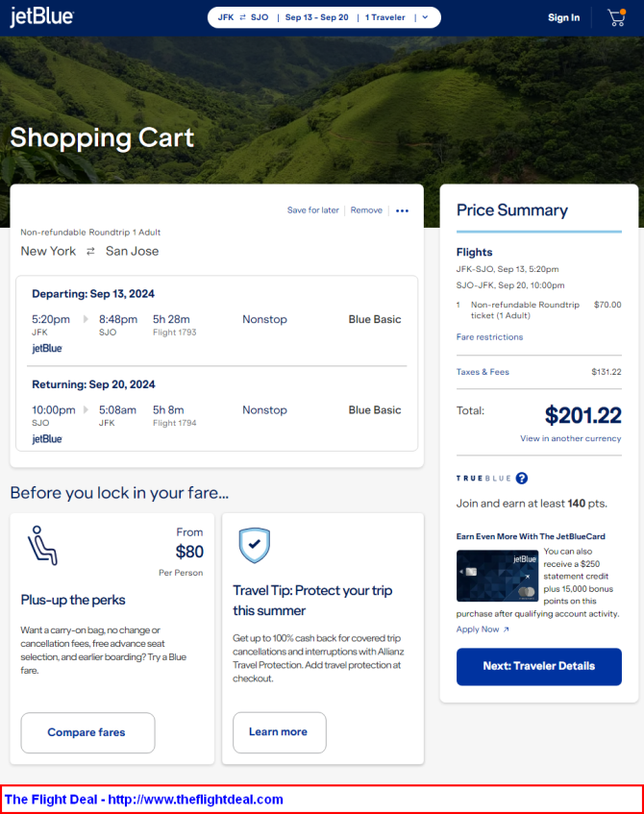
Task: Remove the itinerary from the cart
Action: pos(366,210)
